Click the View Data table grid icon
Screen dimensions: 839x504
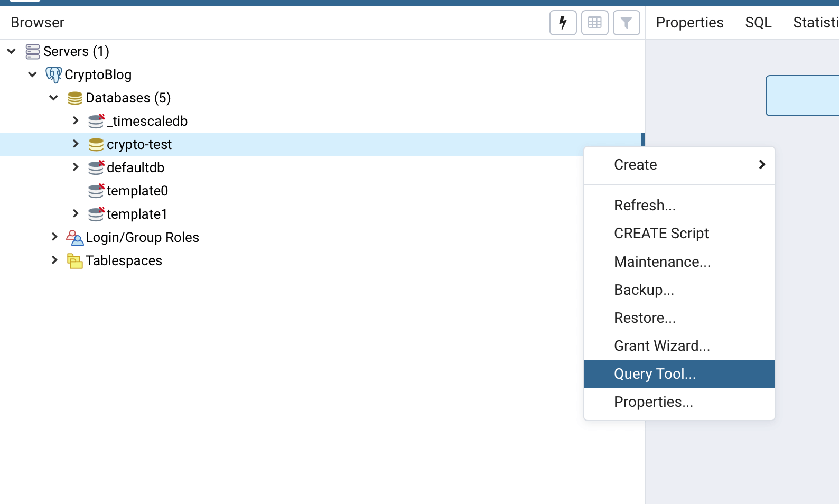point(594,23)
